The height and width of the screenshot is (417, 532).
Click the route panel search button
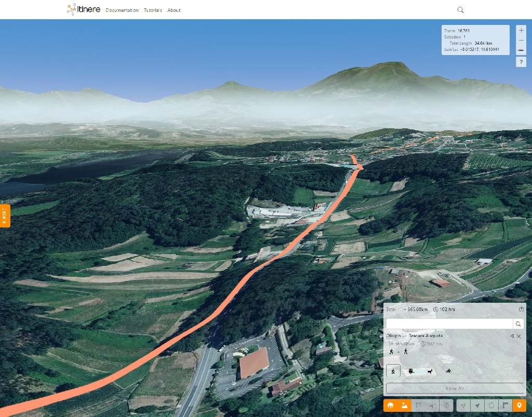tap(518, 324)
